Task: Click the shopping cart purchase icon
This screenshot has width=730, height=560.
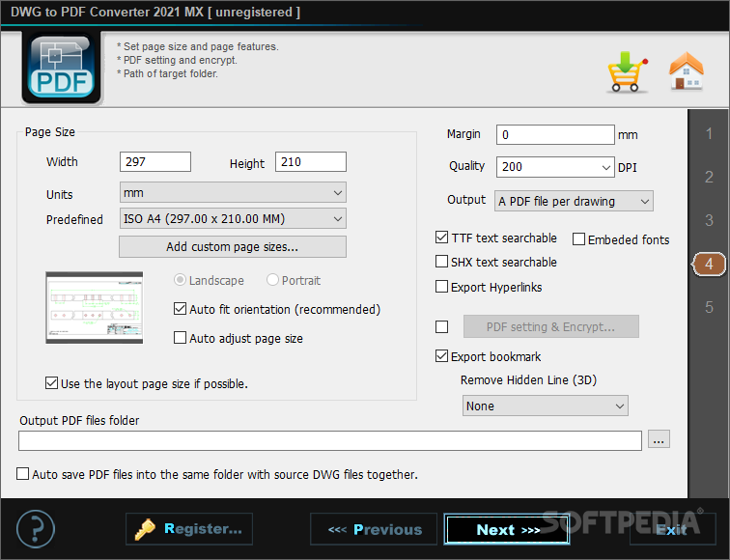Action: tap(627, 71)
